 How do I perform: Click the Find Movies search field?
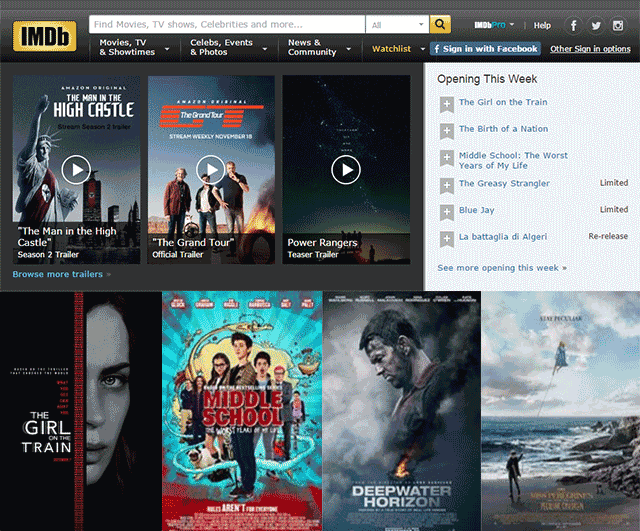[227, 24]
